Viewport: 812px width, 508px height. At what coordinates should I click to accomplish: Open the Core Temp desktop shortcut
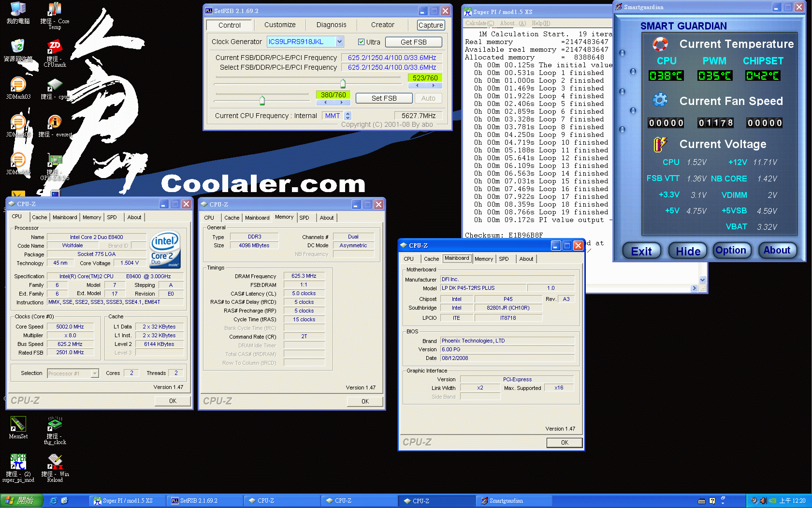[55, 16]
